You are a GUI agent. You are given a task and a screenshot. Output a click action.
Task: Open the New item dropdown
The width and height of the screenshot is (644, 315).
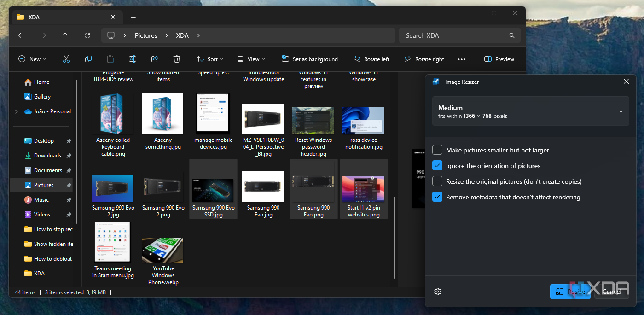pos(32,59)
